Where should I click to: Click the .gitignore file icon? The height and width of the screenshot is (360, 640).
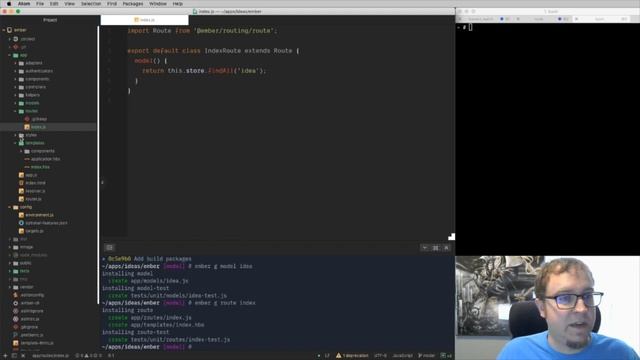point(16,327)
